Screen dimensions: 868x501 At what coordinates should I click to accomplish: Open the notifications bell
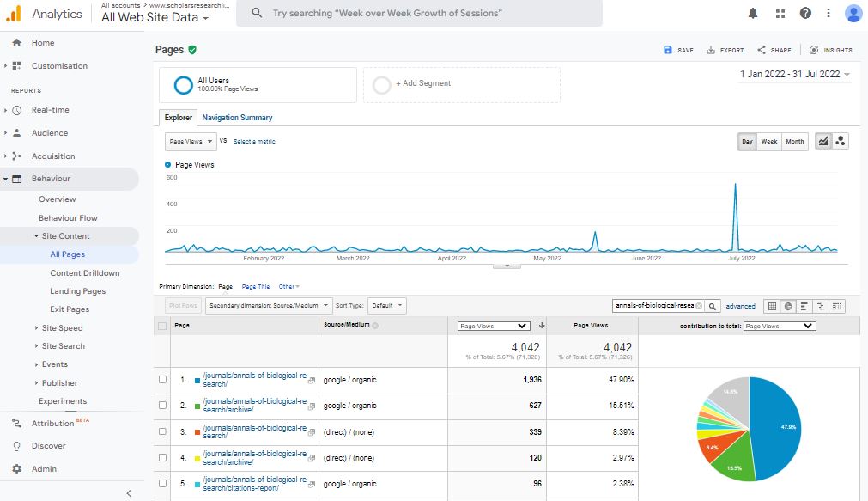coord(753,13)
